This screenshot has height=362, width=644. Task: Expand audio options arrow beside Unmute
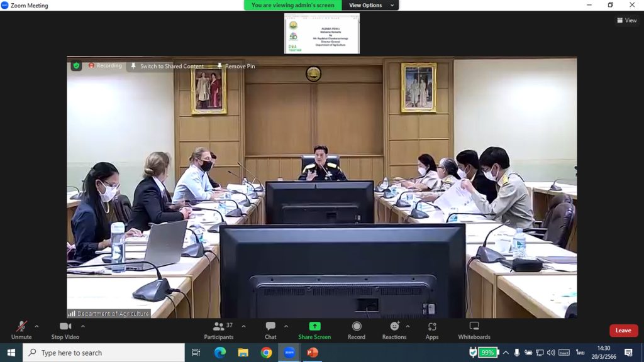point(36,326)
